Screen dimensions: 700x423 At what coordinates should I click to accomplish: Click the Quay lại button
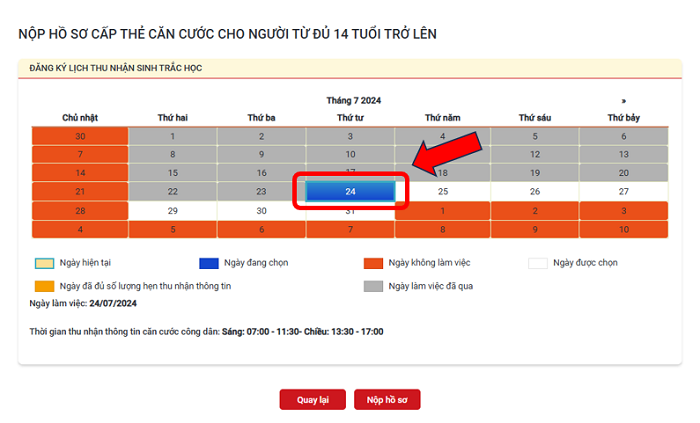tap(312, 400)
